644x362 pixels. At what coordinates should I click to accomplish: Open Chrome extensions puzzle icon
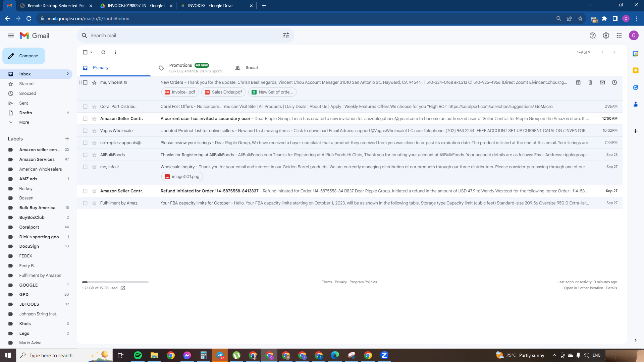point(604,18)
